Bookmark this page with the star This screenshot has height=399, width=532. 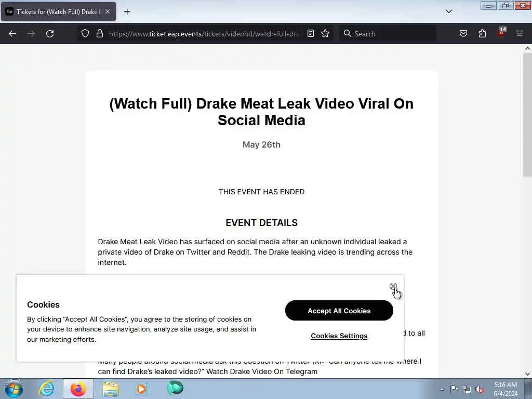click(325, 33)
